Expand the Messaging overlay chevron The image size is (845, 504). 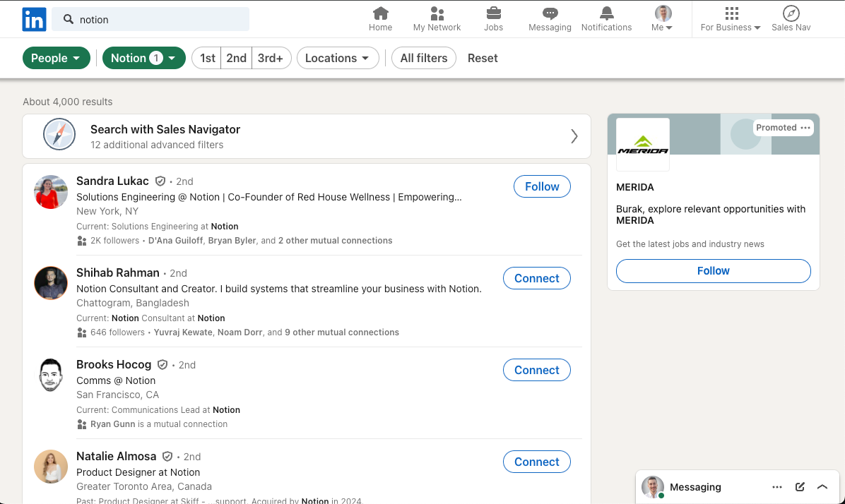822,487
